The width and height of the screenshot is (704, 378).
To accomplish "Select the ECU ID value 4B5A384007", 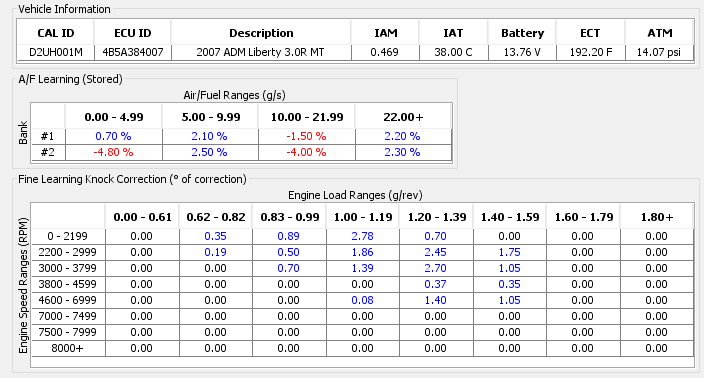I will click(x=132, y=52).
